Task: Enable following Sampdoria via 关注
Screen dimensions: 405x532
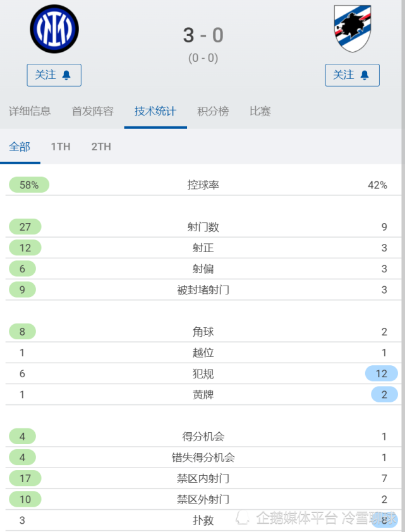Action: pos(352,75)
